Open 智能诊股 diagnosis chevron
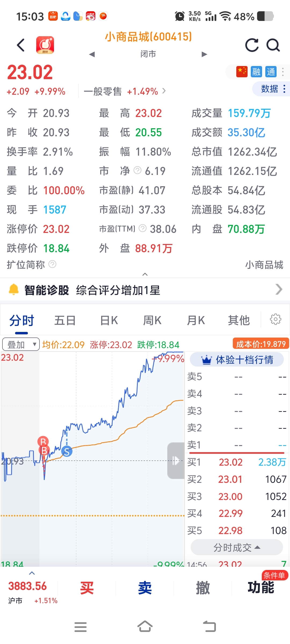Viewport: 290px width, 644px height. pyautogui.click(x=279, y=290)
